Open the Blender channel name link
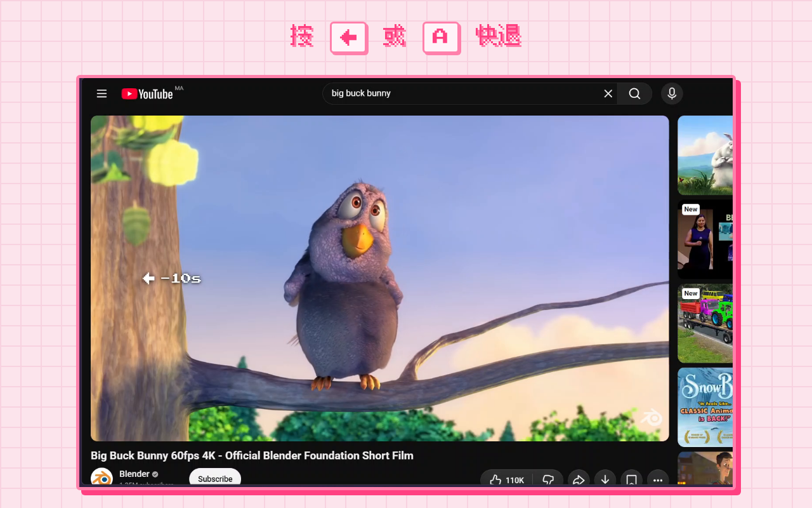This screenshot has width=812, height=508. click(134, 474)
